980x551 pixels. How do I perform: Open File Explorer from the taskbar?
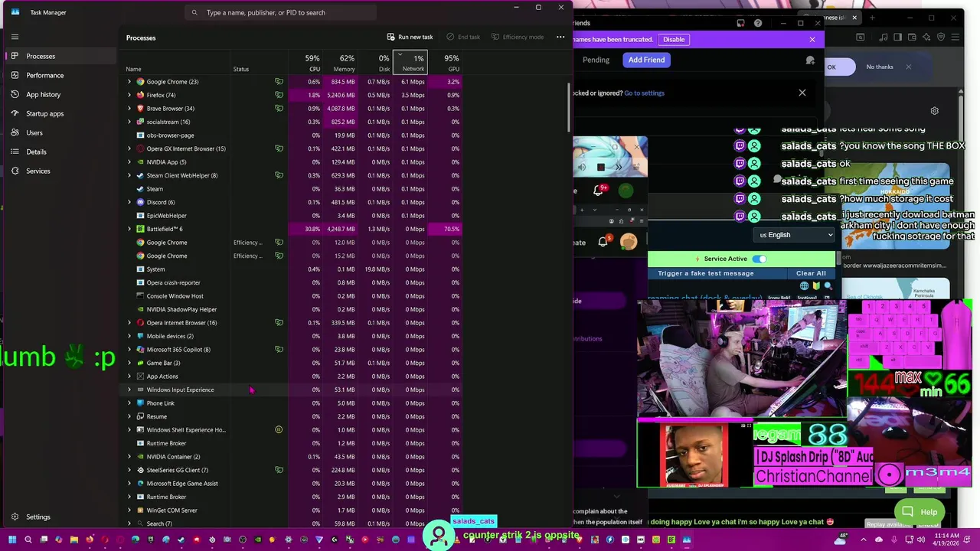[x=74, y=540]
